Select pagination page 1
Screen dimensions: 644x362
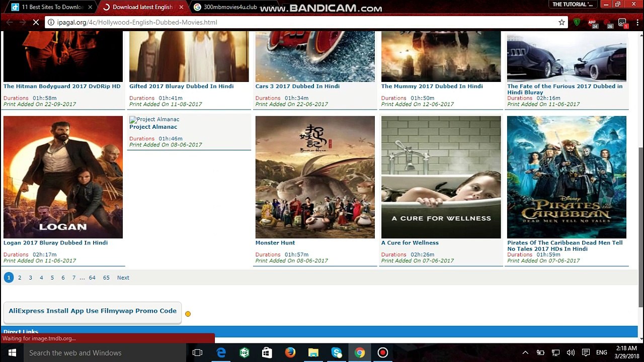tap(9, 278)
